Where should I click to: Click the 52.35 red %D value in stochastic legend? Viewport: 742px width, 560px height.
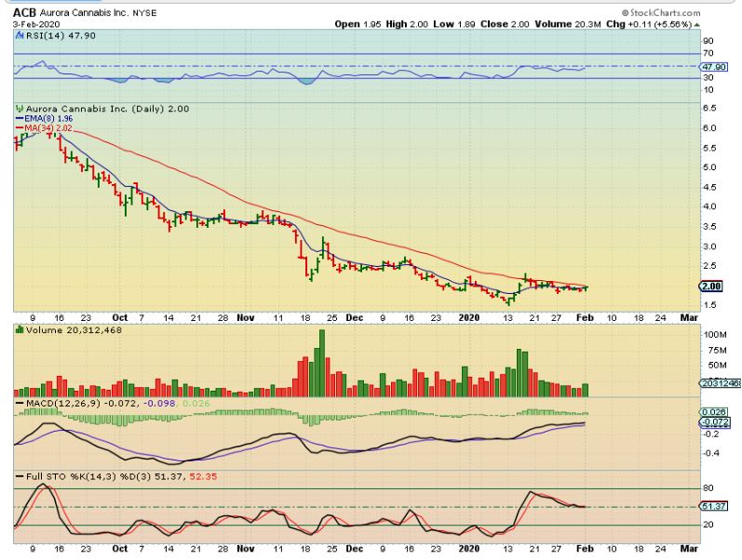pos(204,476)
